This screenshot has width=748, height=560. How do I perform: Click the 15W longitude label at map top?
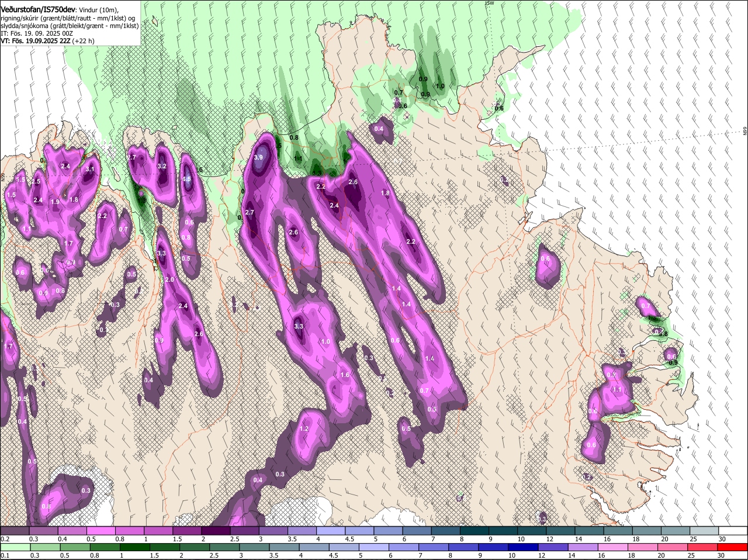coord(490,3)
